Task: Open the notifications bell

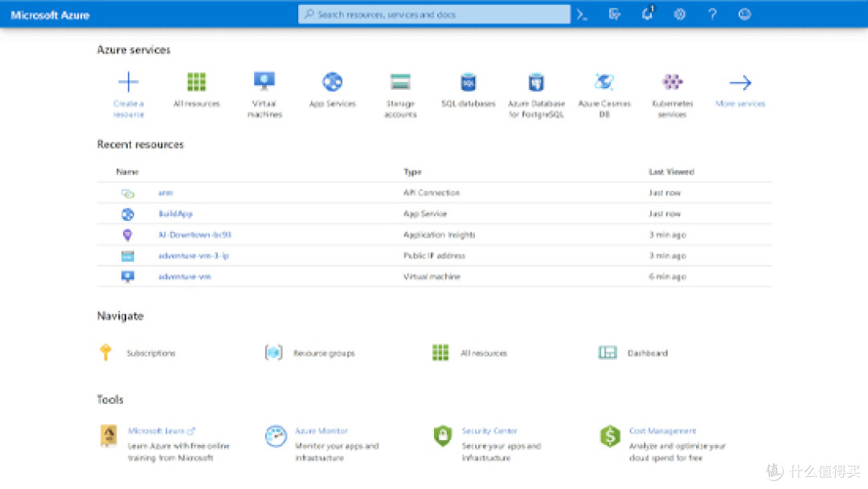Action: (647, 14)
